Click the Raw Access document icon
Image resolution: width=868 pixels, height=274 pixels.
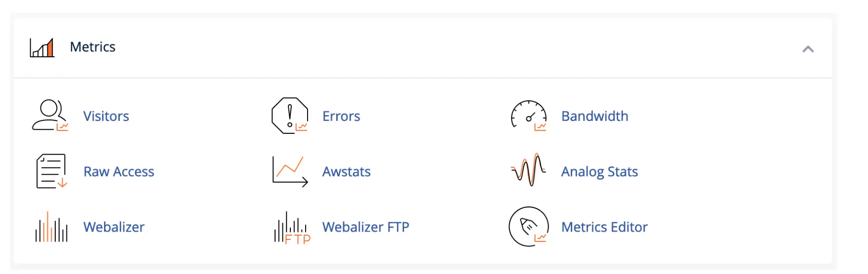pyautogui.click(x=51, y=171)
